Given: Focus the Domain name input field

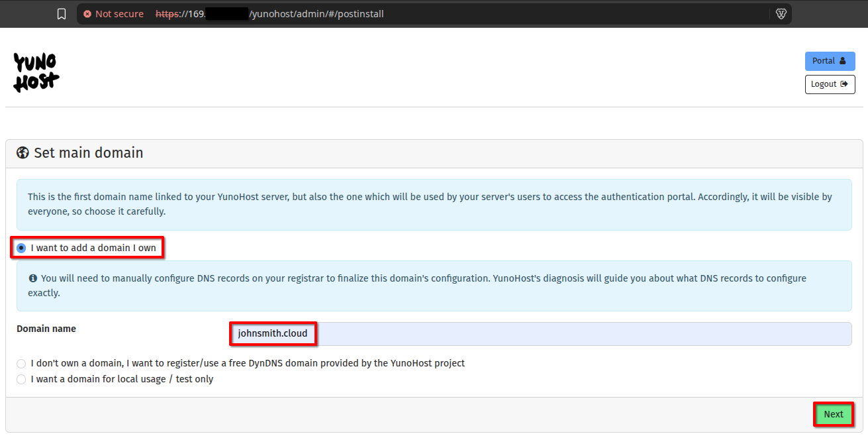Looking at the screenshot, I should point(540,334).
